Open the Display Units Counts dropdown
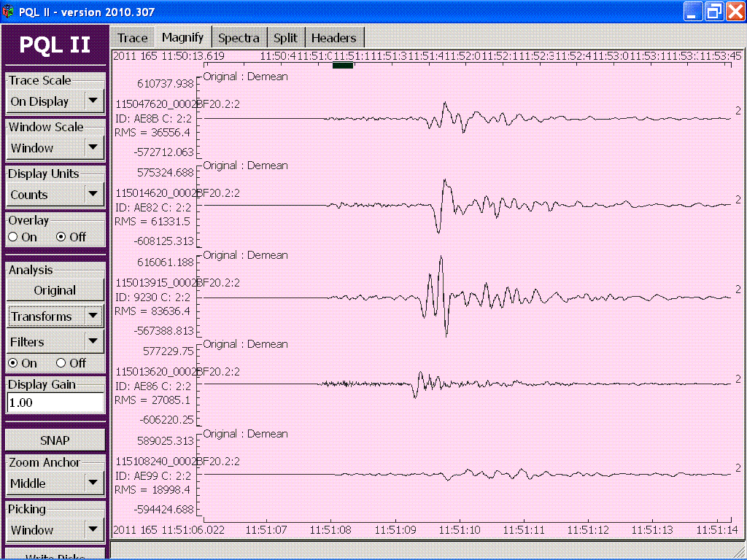This screenshot has width=747, height=560. tap(55, 195)
